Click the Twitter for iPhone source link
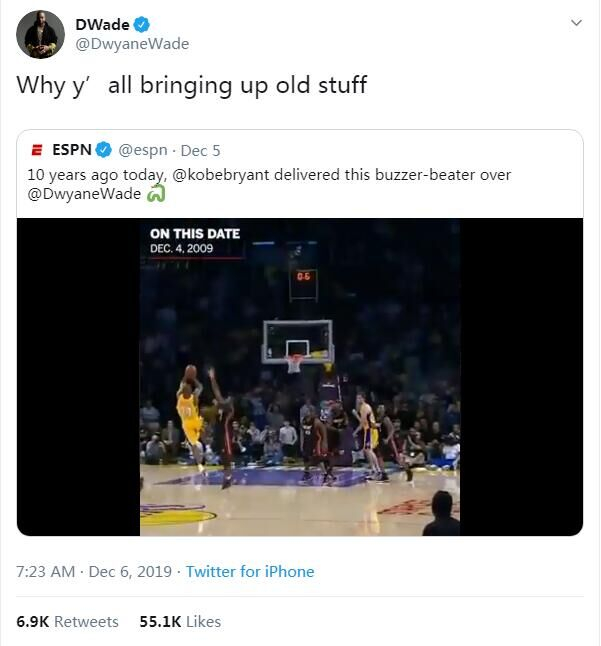The width and height of the screenshot is (601, 646). 250,572
